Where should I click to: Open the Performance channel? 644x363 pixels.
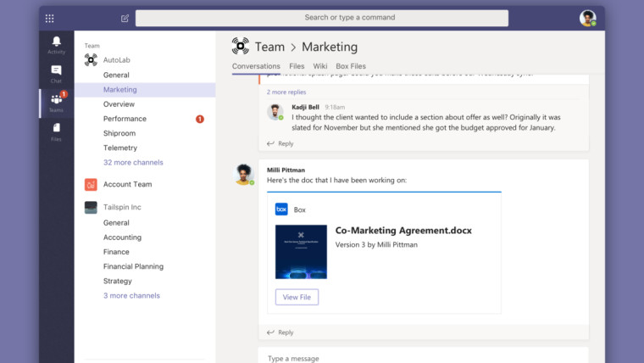125,119
